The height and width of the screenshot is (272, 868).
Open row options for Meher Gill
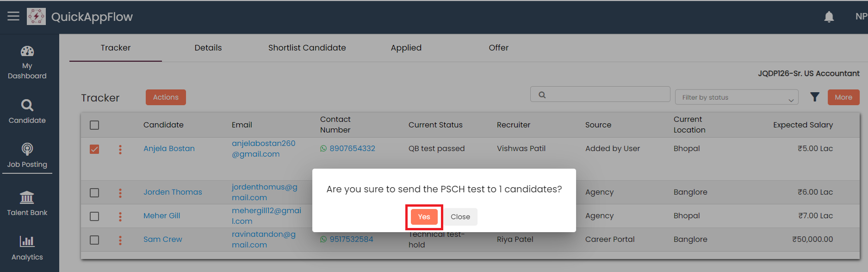120,216
